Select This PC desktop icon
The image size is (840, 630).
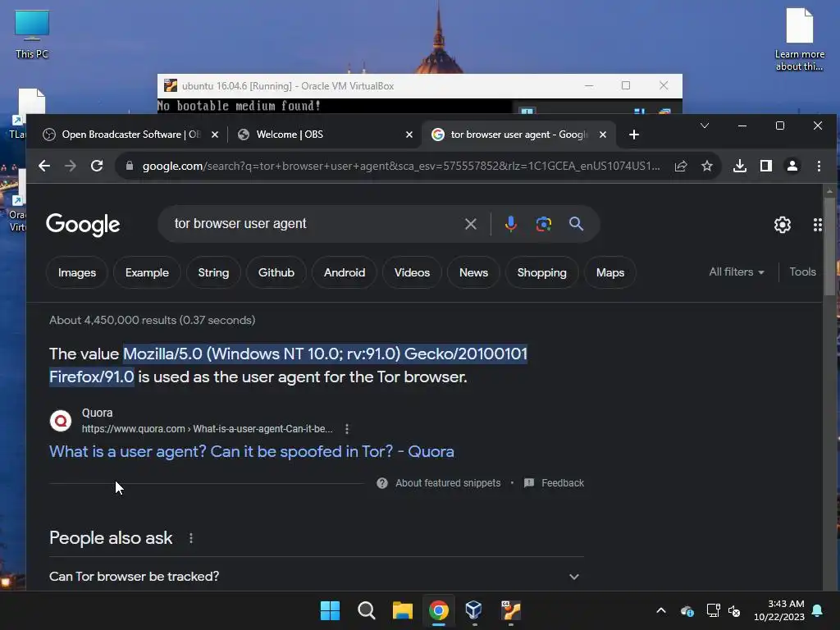click(x=32, y=34)
